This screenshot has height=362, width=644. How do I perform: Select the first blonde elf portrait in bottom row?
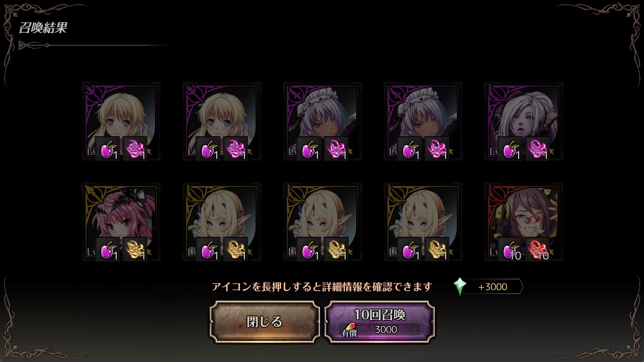pyautogui.click(x=221, y=222)
